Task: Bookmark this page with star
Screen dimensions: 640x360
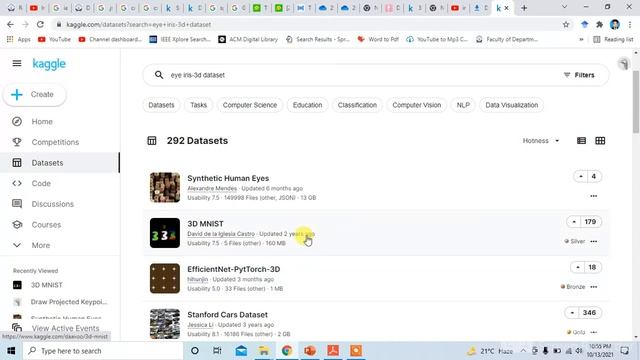Action: tap(566, 24)
